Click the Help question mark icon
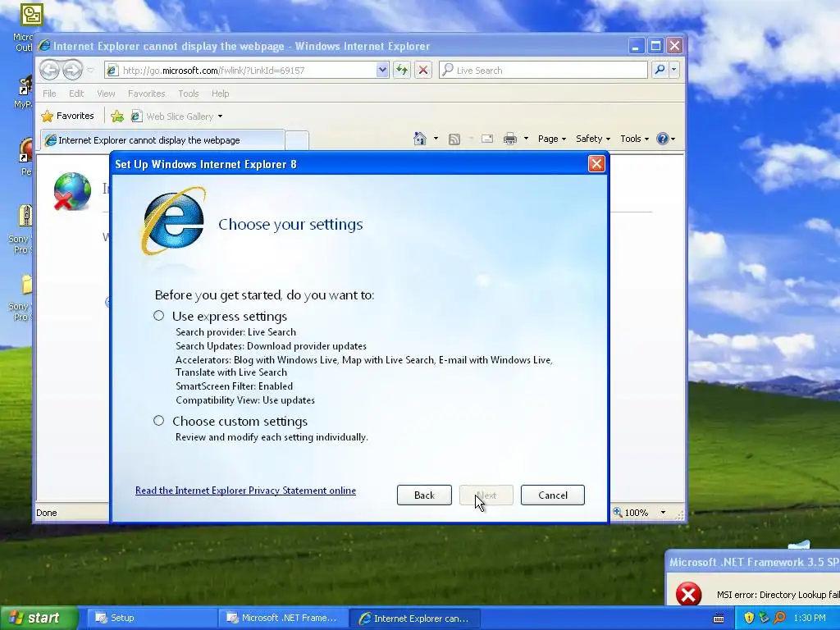 663,139
